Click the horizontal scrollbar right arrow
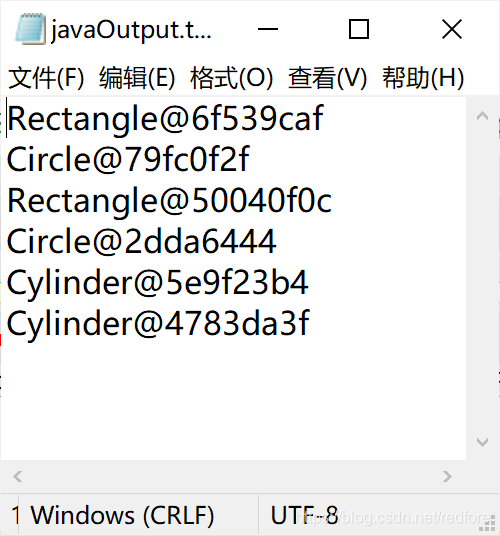500x536 pixels. (447, 476)
